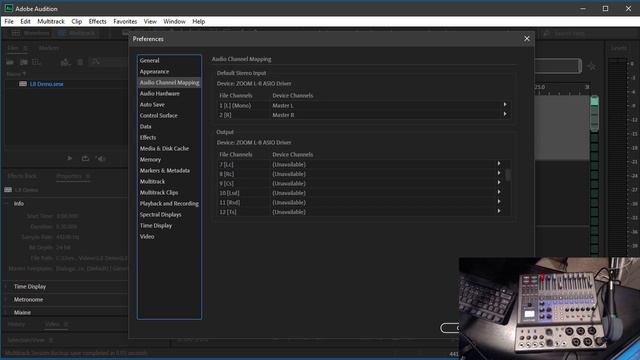
Task: Open device channel dropdown for 2 [R]
Action: [x=505, y=115]
